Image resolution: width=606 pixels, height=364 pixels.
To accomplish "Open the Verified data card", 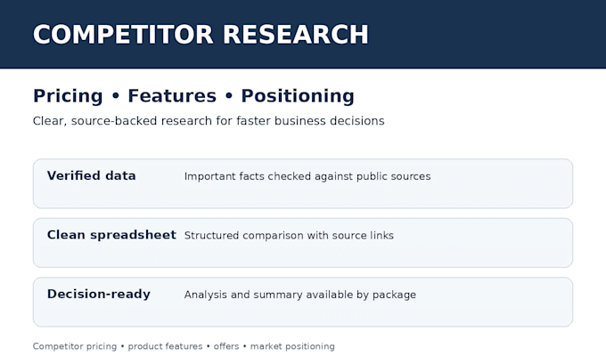I will (x=303, y=183).
